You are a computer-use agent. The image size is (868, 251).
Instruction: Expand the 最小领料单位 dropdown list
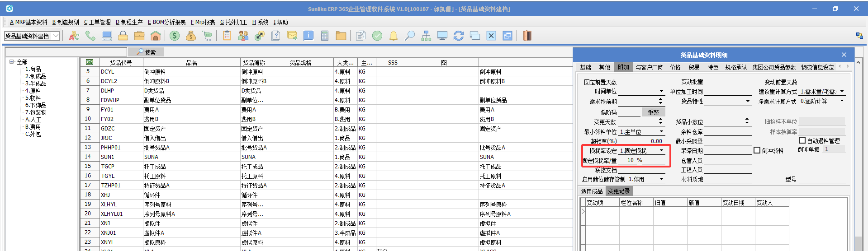661,132
